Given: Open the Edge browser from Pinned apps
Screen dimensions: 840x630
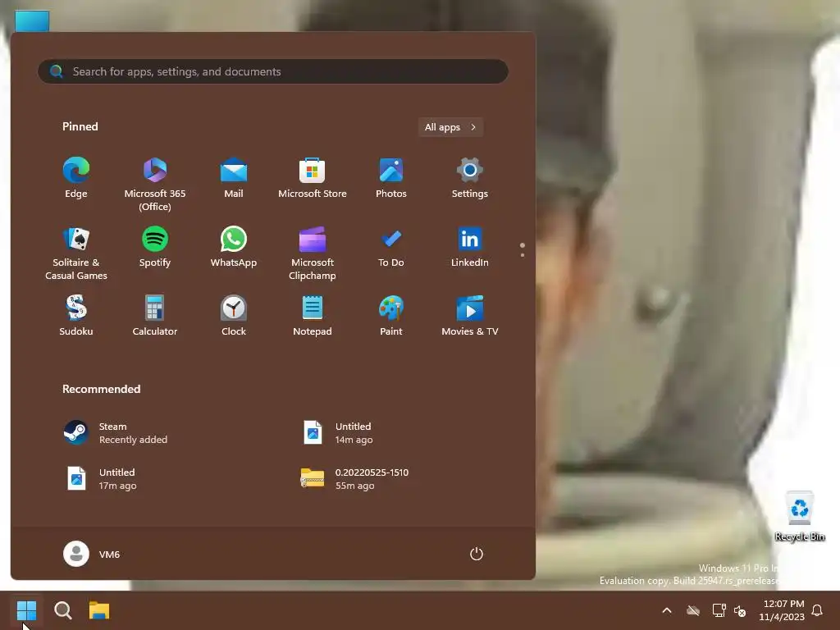Looking at the screenshot, I should pyautogui.click(x=76, y=178).
